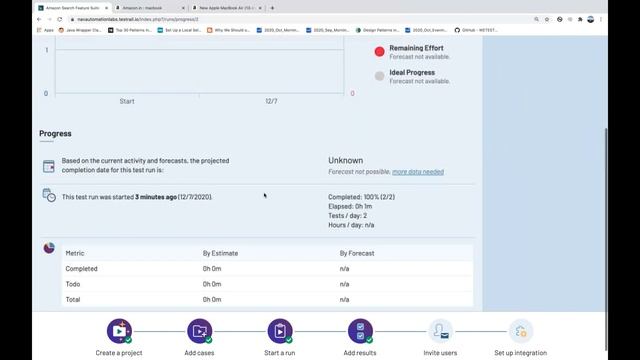Click the Todo row in the Metric table

[x=267, y=284]
